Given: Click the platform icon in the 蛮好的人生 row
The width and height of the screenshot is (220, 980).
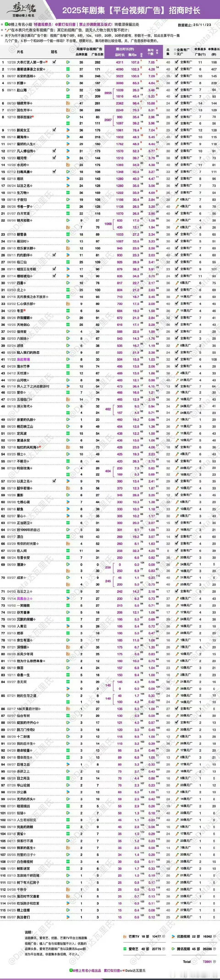Looking at the screenshot, I should point(68,144).
